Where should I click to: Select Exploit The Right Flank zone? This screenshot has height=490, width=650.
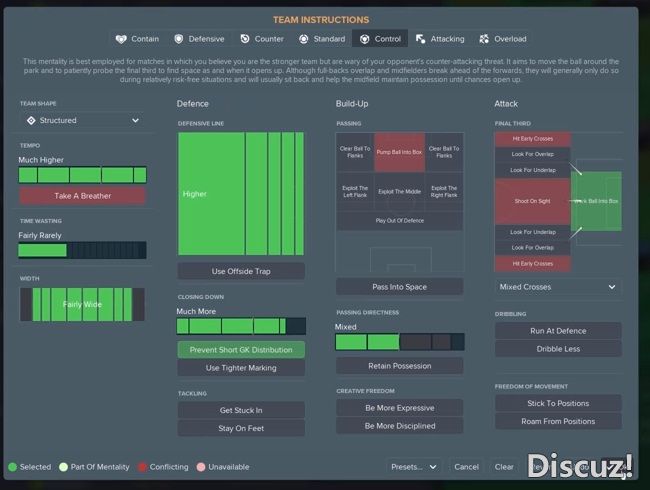tap(444, 192)
